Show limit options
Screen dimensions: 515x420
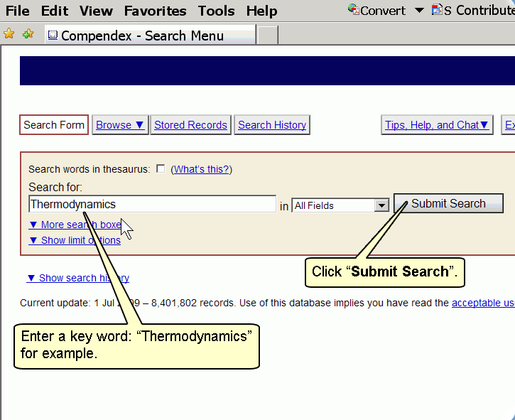tap(75, 240)
